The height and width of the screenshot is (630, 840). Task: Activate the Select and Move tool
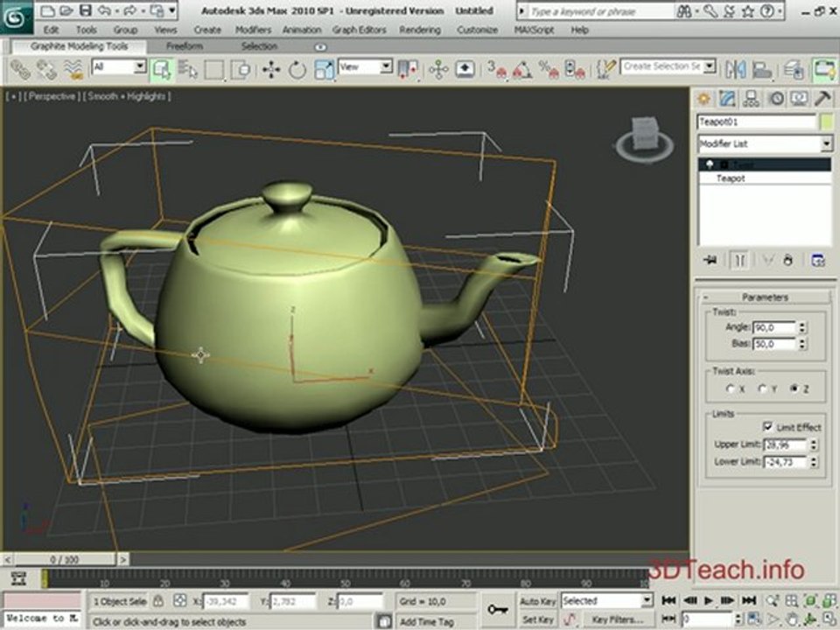(271, 70)
